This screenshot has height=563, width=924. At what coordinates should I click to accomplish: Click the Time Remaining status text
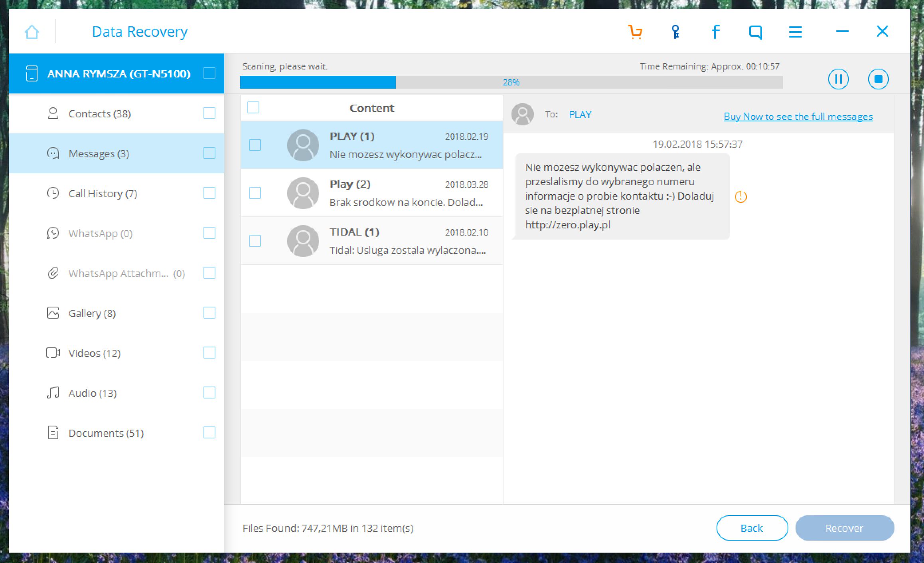click(x=709, y=66)
